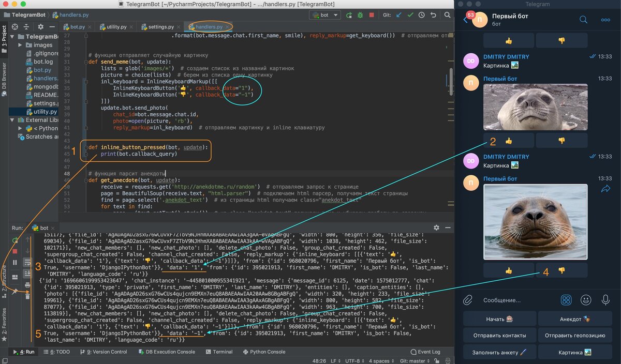The width and height of the screenshot is (621, 364).
Task: Click Анекдот button in Telegram keyboard
Action: coord(575,319)
